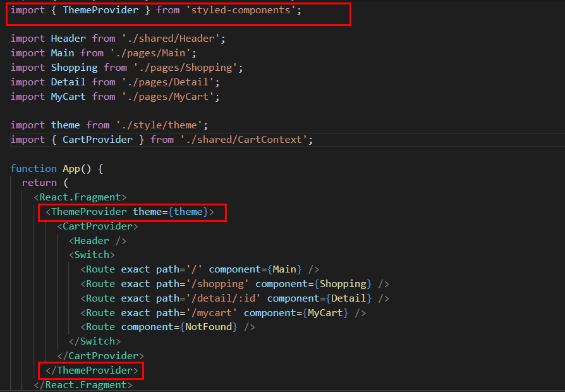Click the {NotFound} component value
This screenshot has width=565, height=392.
(209, 327)
